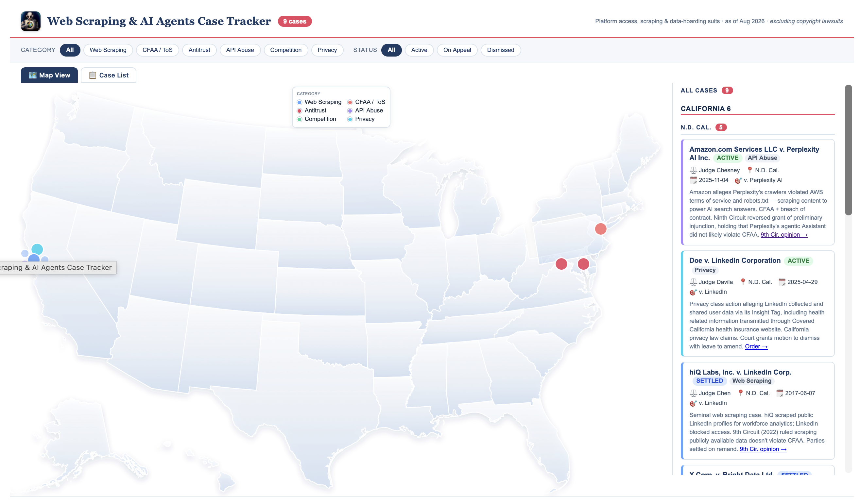This screenshot has height=504, width=860.
Task: Filter to Dismissed status cases
Action: [x=500, y=50]
